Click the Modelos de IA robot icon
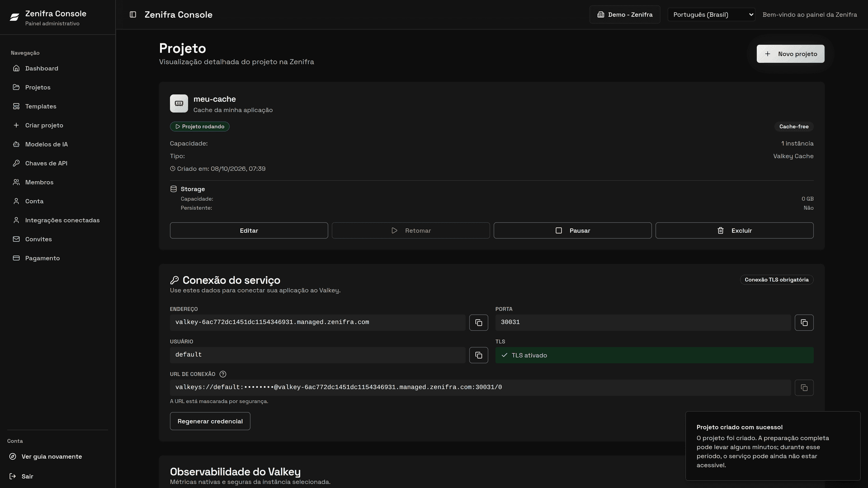Screen dimensions: 868x488 [16, 144]
